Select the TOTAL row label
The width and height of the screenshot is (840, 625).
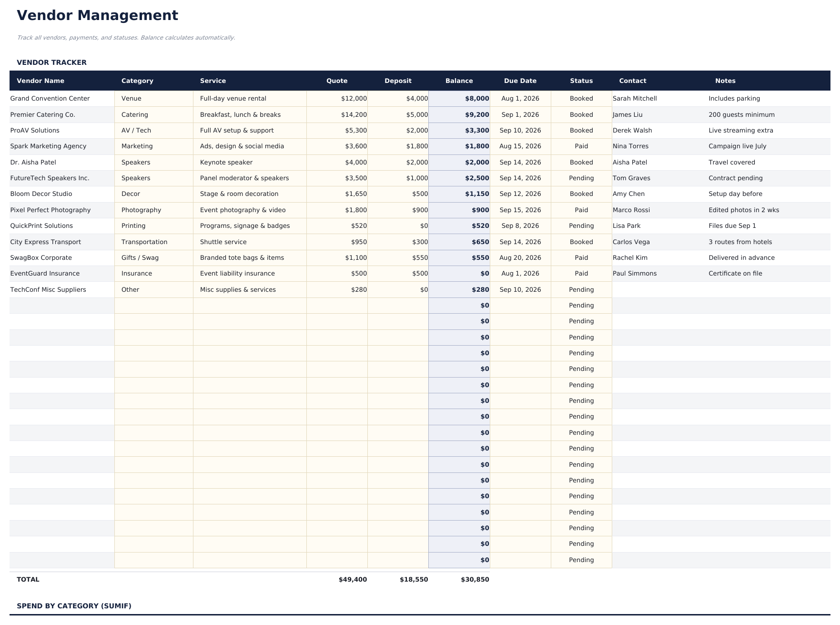[28, 580]
